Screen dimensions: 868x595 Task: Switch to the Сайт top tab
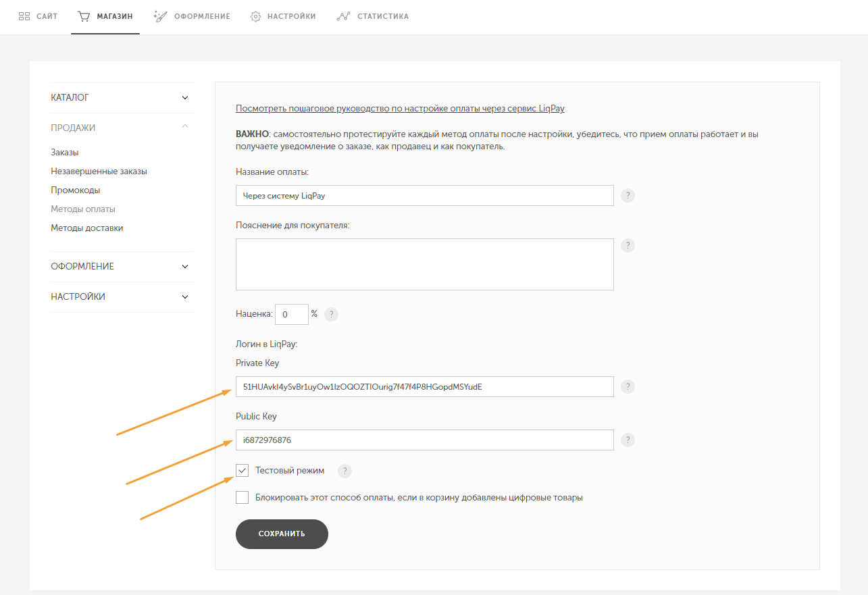click(x=38, y=16)
